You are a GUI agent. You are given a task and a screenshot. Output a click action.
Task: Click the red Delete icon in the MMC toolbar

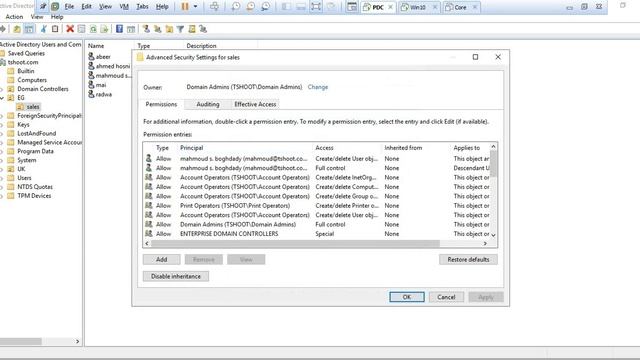(70, 29)
